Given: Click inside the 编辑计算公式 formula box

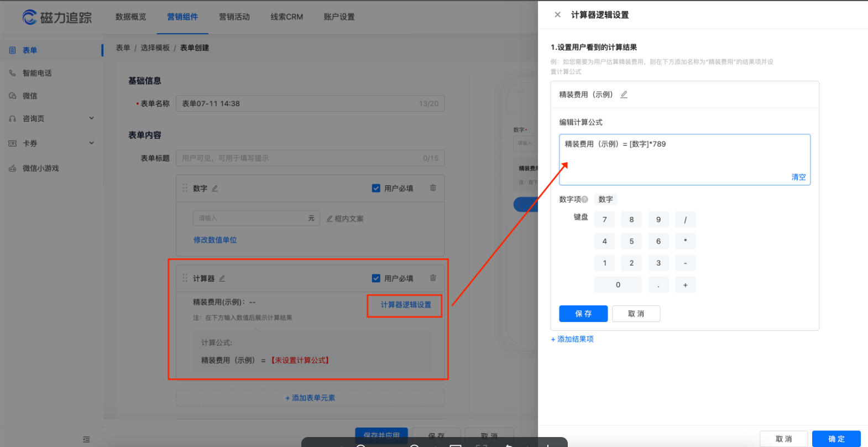Looking at the screenshot, I should click(x=684, y=159).
